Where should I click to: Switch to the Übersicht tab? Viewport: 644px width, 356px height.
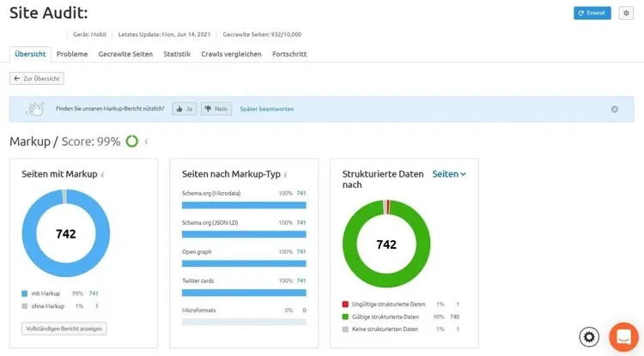30,54
